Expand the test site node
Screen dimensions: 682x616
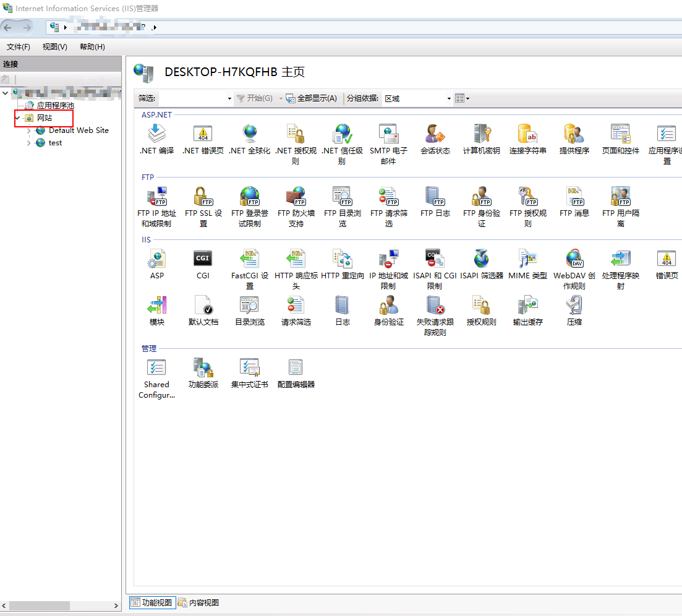(28, 143)
